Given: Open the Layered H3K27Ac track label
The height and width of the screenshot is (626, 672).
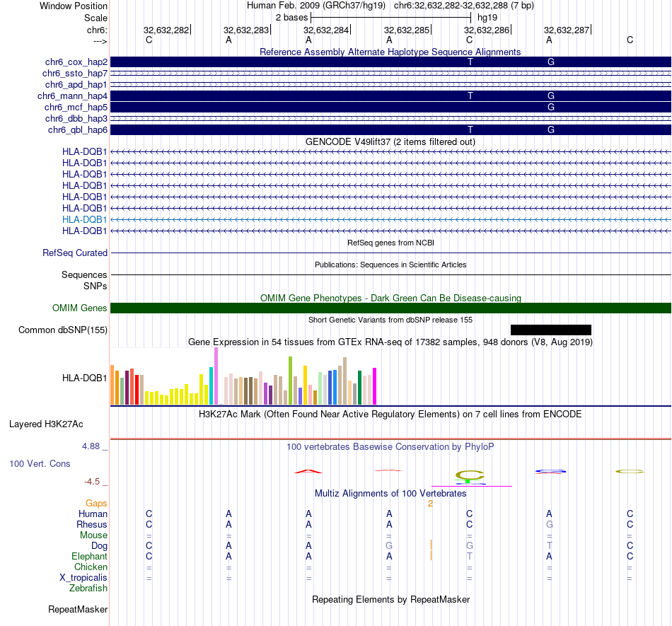Looking at the screenshot, I should [x=46, y=424].
